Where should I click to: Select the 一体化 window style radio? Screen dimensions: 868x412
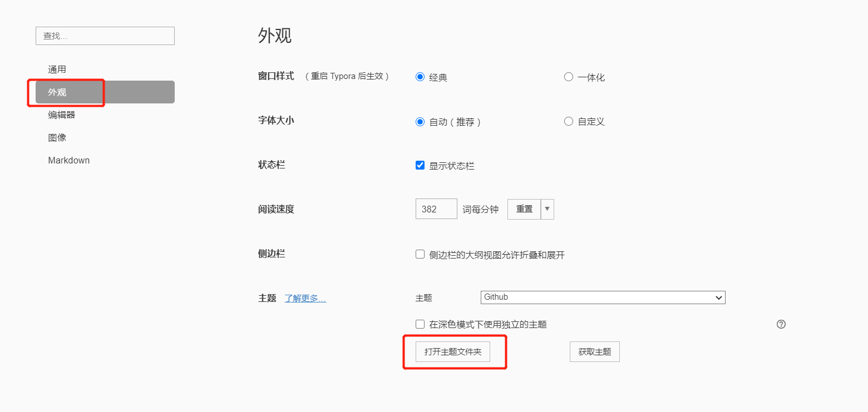coord(569,77)
